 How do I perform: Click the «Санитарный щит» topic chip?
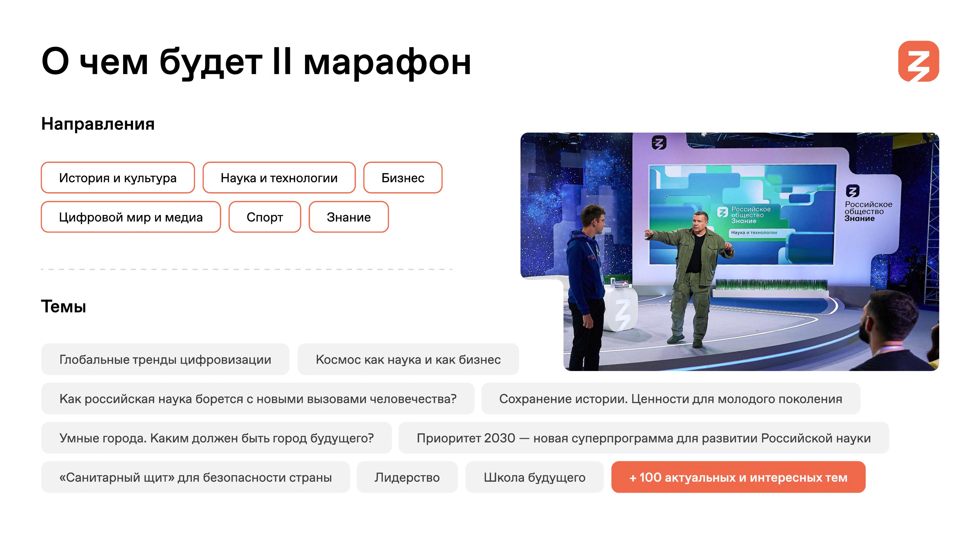(x=196, y=477)
